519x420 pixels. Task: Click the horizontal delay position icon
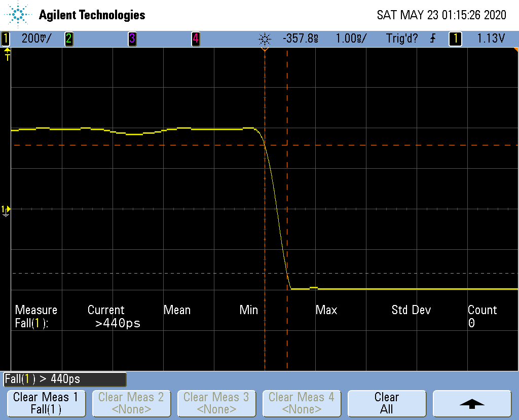[265, 39]
